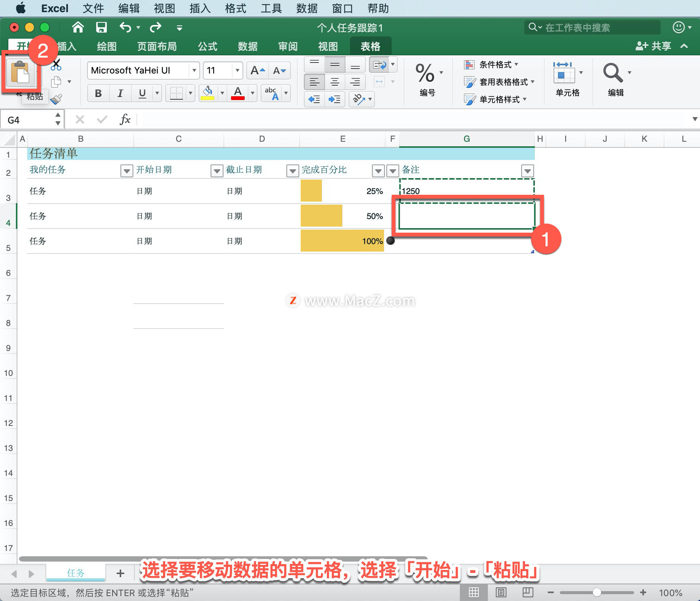This screenshot has width=700, height=601.
Task: Open the 工具 menu in the menu bar
Action: click(271, 8)
